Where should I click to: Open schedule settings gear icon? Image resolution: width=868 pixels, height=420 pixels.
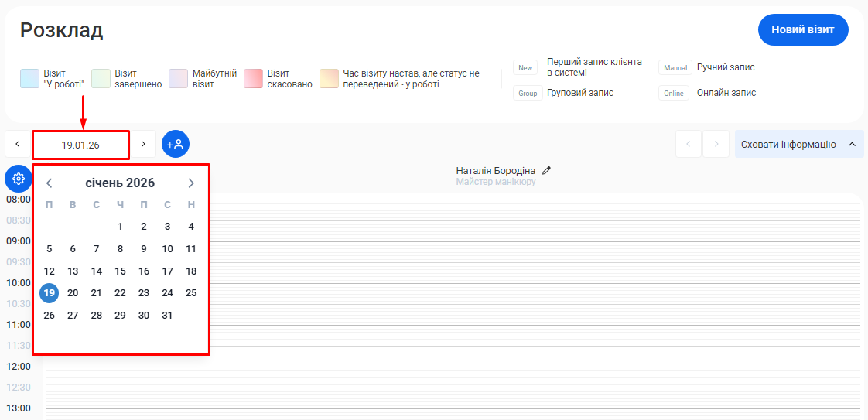[19, 179]
